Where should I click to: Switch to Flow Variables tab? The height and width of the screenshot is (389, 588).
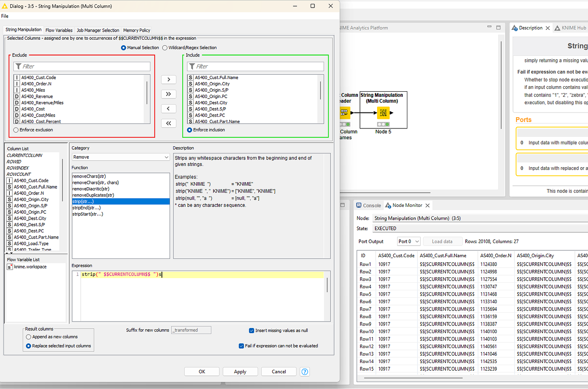click(59, 30)
